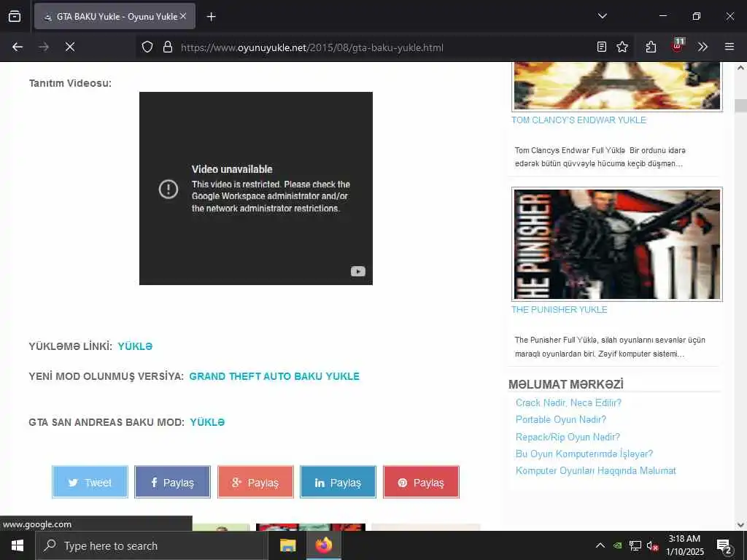
Task: Open Portable Oyun Nədir? link
Action: [561, 419]
